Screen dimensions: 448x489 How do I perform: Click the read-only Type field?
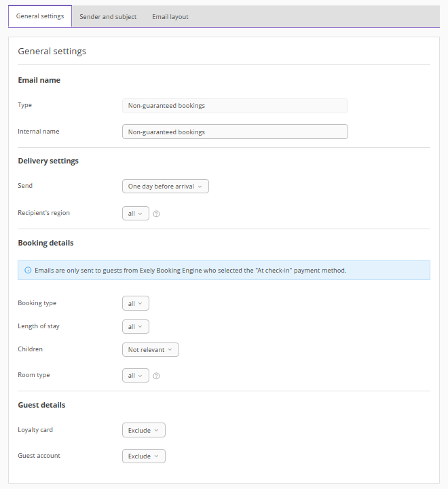(x=235, y=106)
